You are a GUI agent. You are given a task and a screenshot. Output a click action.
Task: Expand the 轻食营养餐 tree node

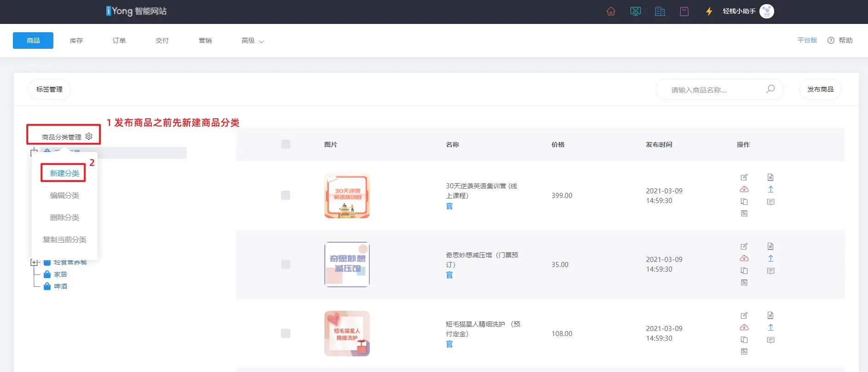click(34, 262)
